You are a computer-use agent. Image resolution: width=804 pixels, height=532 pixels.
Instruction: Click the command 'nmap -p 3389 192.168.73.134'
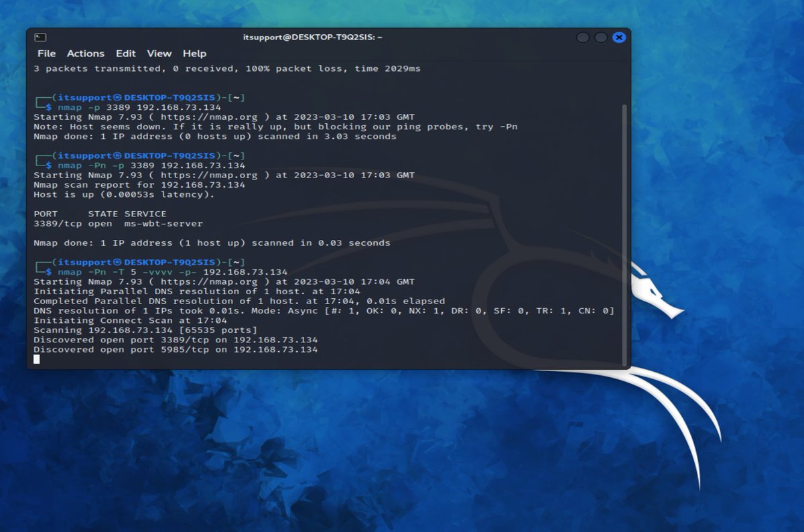point(139,107)
